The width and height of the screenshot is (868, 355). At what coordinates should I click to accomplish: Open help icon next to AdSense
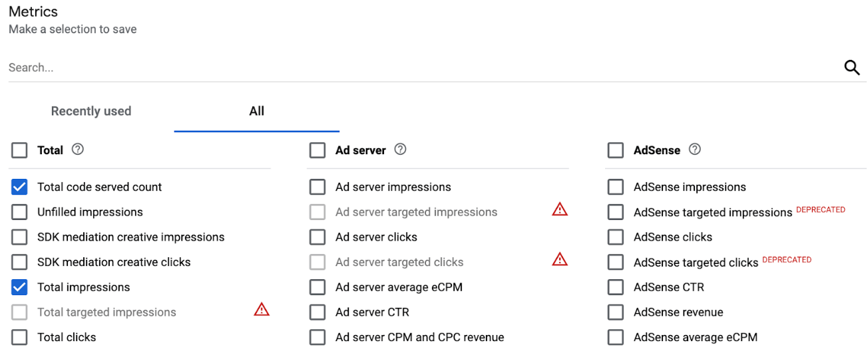(695, 150)
